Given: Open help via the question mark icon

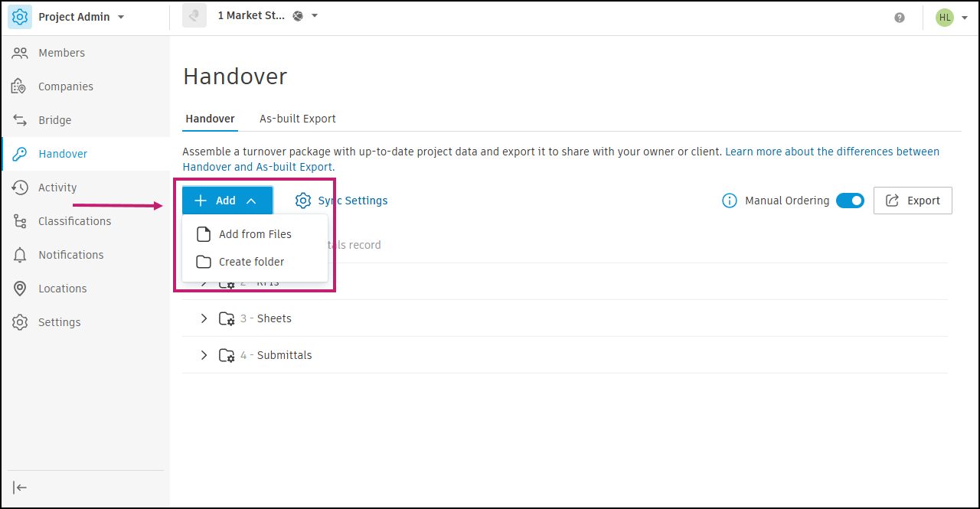Looking at the screenshot, I should coord(900,17).
